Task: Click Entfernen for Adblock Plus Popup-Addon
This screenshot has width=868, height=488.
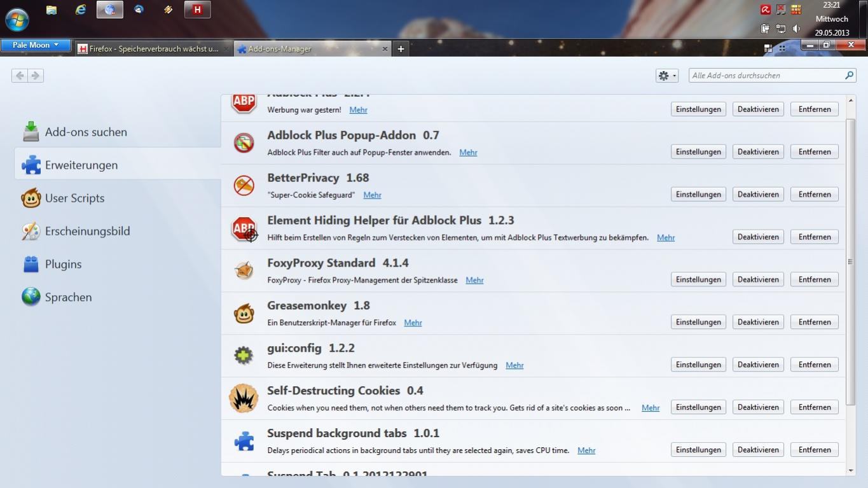Action: [815, 151]
